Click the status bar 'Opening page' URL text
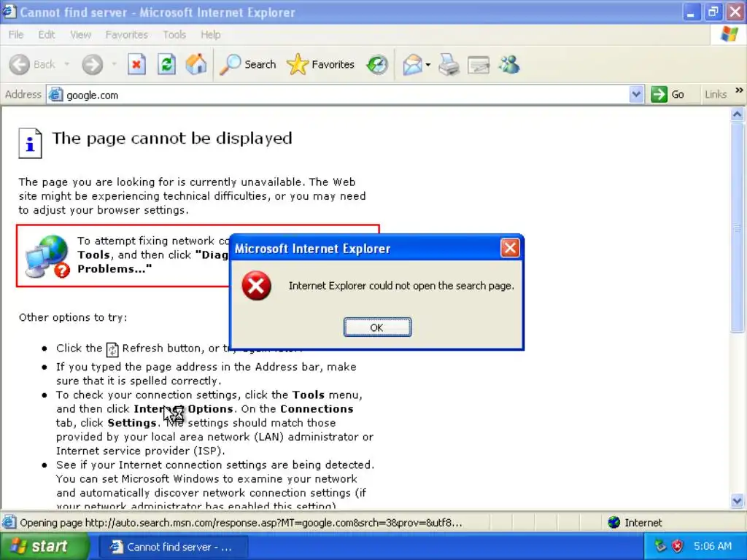 (241, 522)
